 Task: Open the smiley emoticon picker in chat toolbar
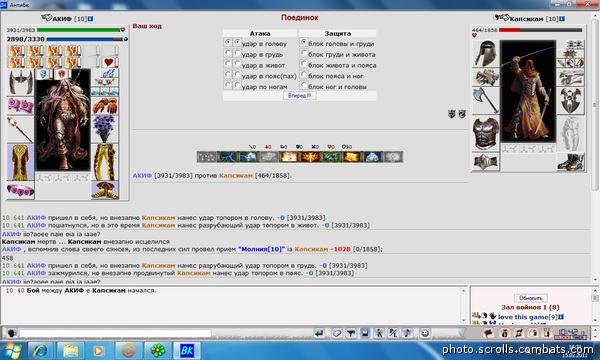tap(425, 333)
